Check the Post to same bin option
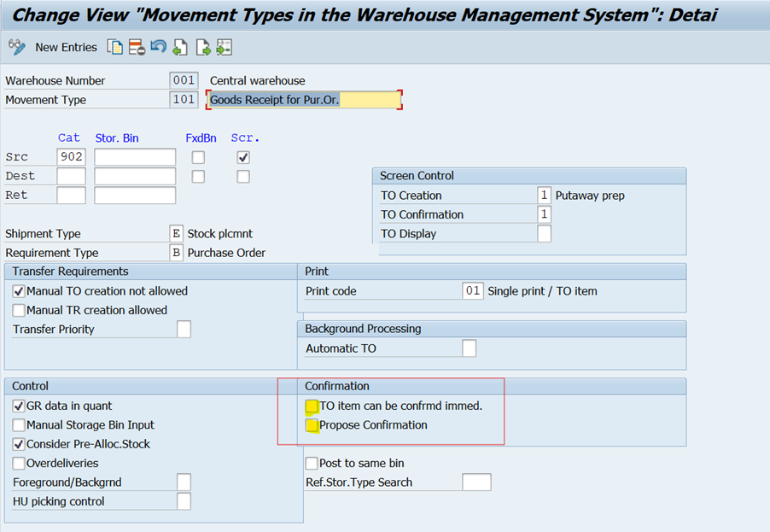The image size is (770, 532). tap(312, 464)
